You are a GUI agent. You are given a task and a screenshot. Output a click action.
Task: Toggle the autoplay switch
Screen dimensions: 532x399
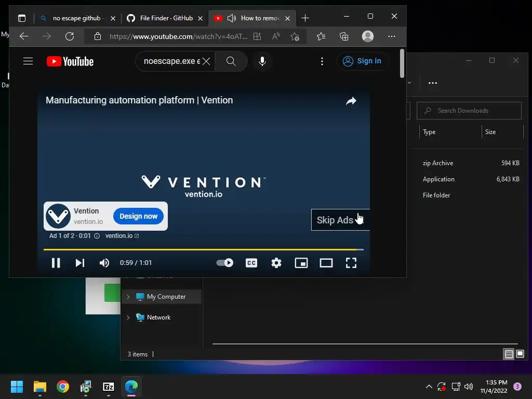click(225, 262)
